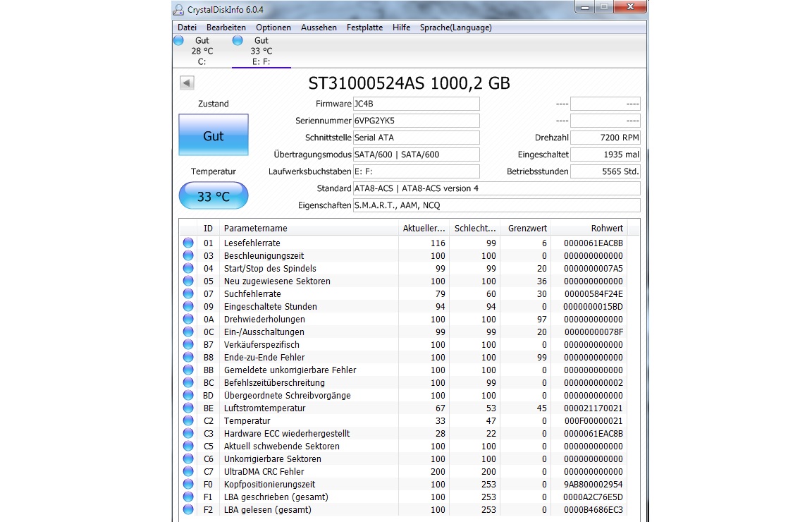The width and height of the screenshot is (812, 522).
Task: Click the status circle for Ein-/Ausschaltungen row
Action: [188, 332]
